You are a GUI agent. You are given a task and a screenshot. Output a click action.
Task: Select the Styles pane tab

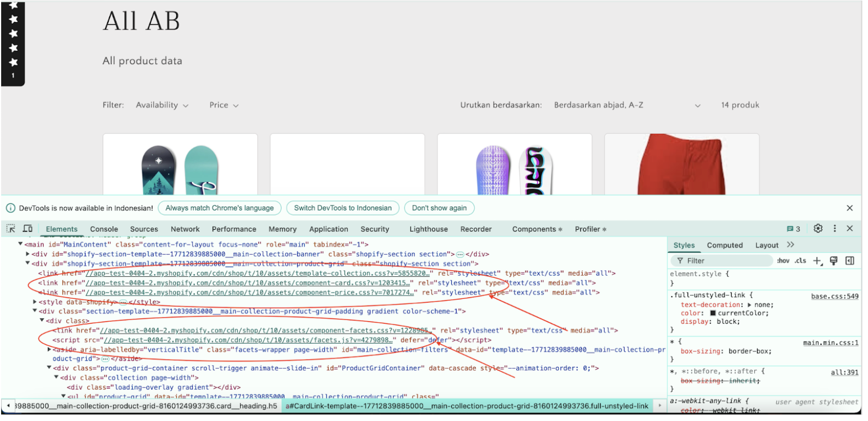coord(684,245)
